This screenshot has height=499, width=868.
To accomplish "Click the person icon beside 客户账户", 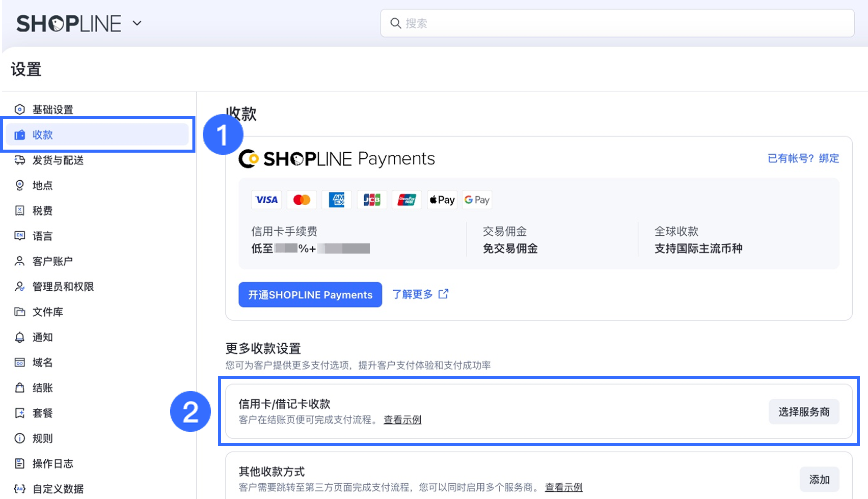I will 20,261.
